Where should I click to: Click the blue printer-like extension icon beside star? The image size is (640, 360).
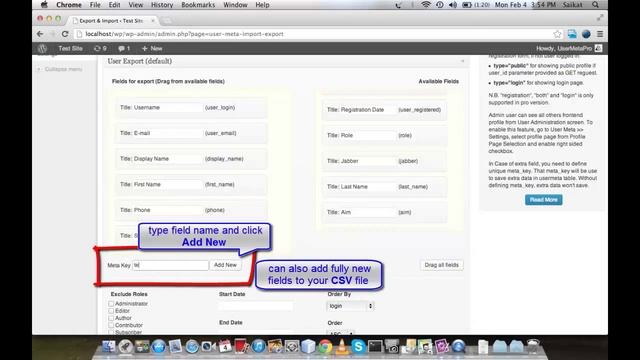pos(572,34)
